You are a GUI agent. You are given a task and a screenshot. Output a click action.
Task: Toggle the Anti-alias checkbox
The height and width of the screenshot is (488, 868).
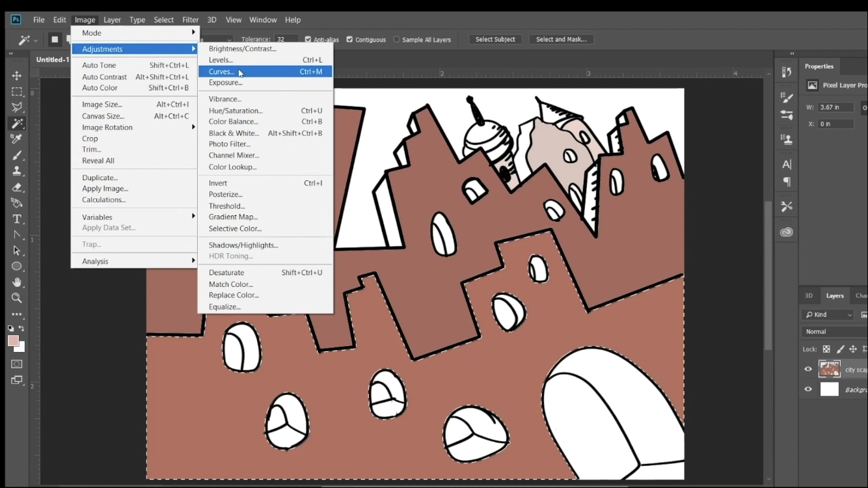308,39
